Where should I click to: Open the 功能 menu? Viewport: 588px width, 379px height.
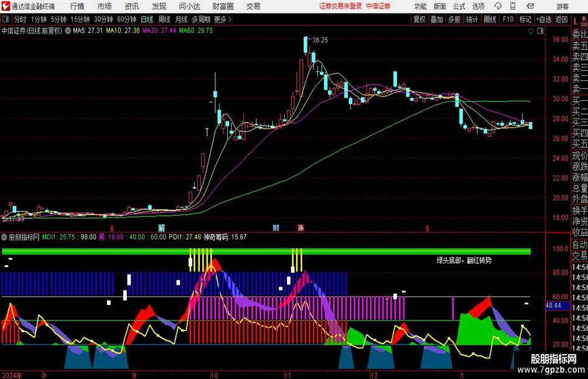click(421, 6)
